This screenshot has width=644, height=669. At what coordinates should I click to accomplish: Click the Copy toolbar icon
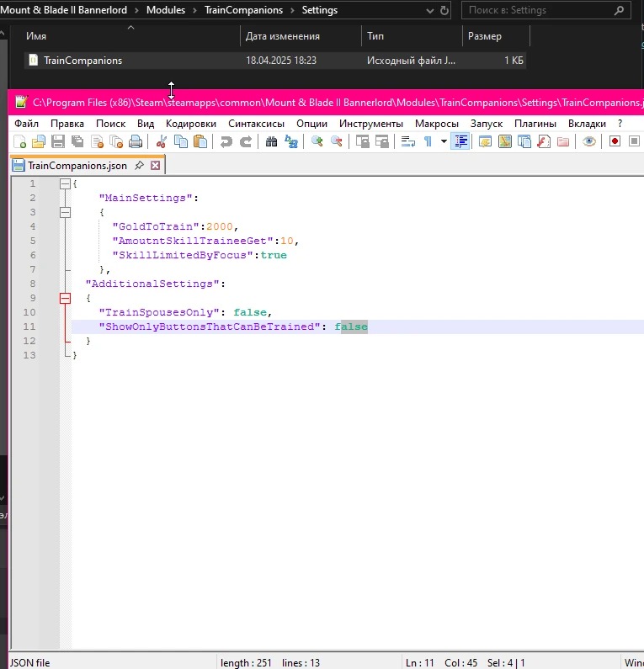tap(181, 141)
